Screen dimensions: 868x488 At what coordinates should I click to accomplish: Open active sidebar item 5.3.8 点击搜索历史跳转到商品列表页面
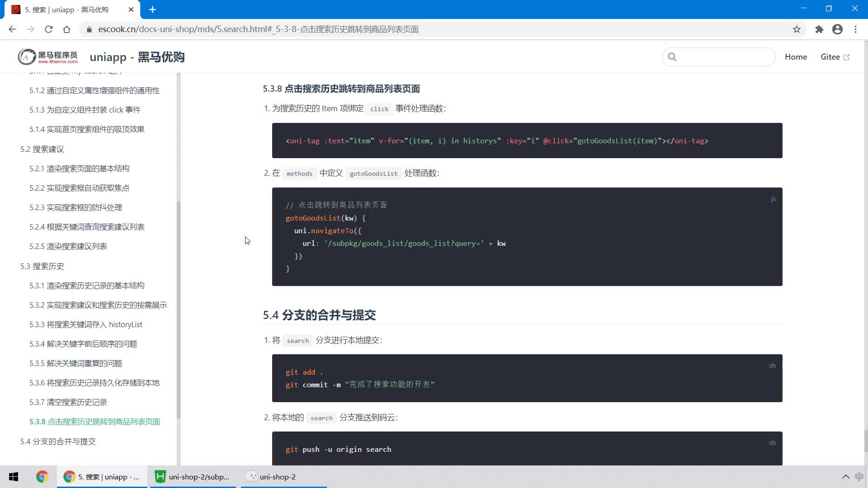(x=94, y=422)
